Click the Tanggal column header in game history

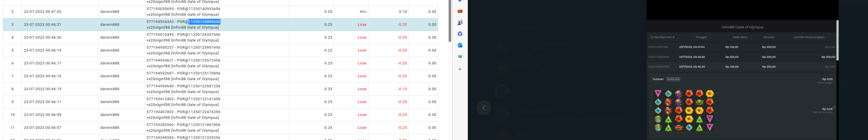coord(701,37)
